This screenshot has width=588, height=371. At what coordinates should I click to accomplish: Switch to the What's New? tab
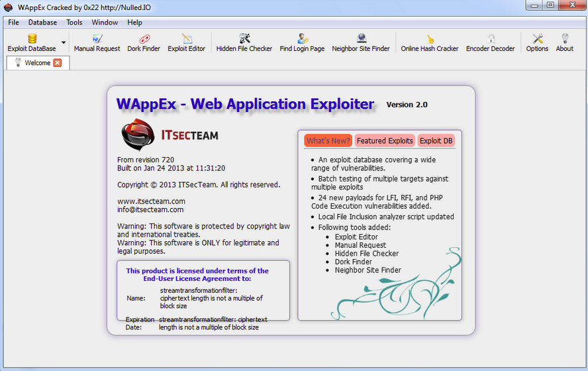tap(328, 140)
